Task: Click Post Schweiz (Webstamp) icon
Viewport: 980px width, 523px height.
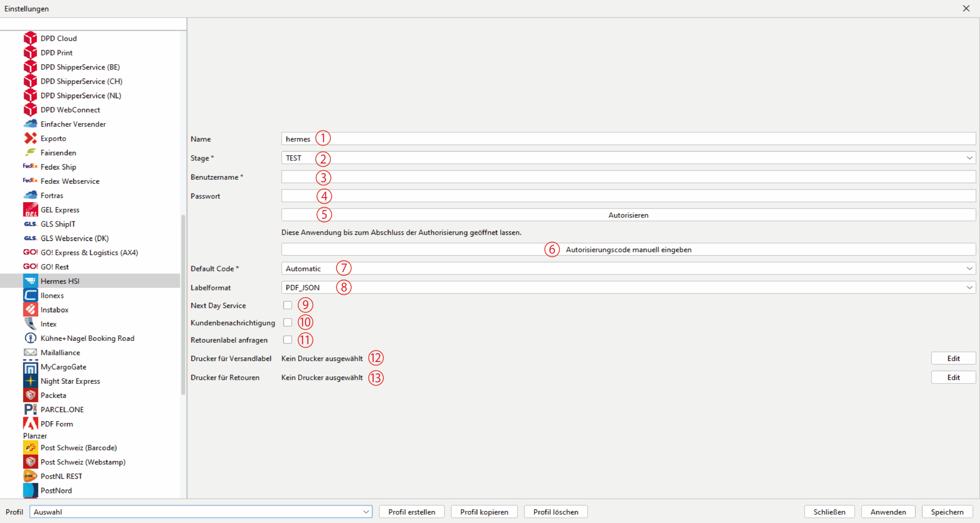Action: (30, 462)
